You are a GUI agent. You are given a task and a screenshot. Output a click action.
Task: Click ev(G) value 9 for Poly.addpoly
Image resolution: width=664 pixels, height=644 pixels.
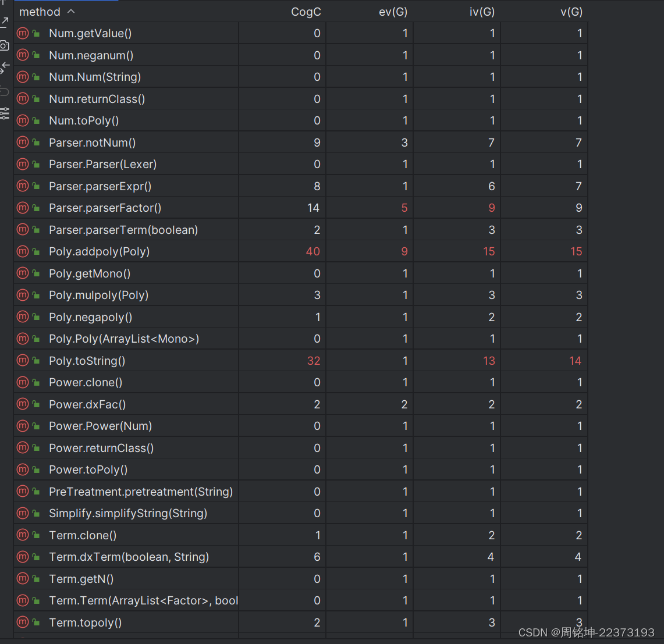[404, 251]
